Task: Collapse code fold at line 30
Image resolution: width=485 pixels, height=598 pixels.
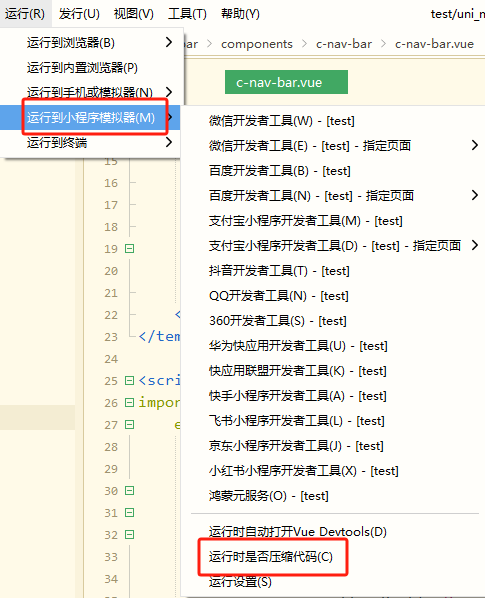Action: point(130,491)
